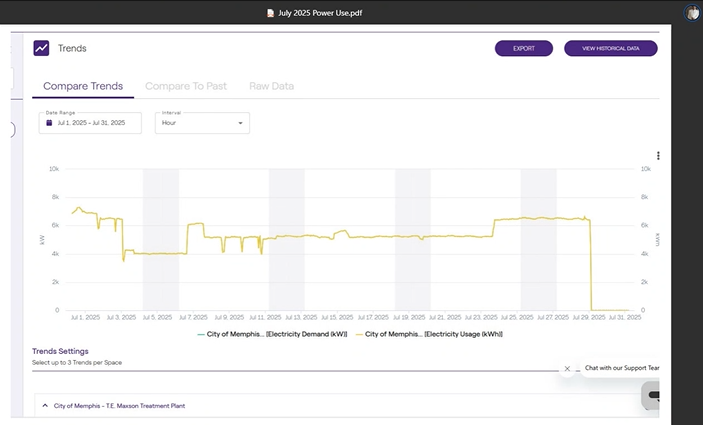
Task: Click View Historical Data button
Action: click(x=610, y=48)
